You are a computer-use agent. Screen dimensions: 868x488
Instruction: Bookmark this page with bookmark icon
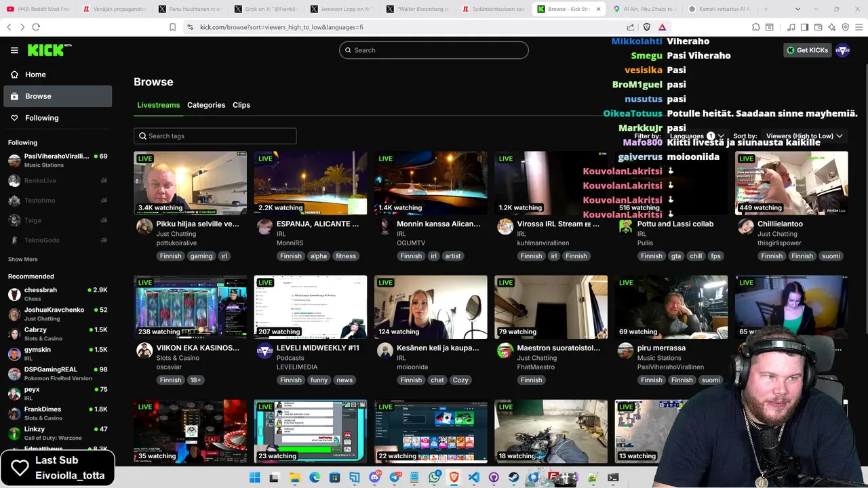click(x=172, y=27)
